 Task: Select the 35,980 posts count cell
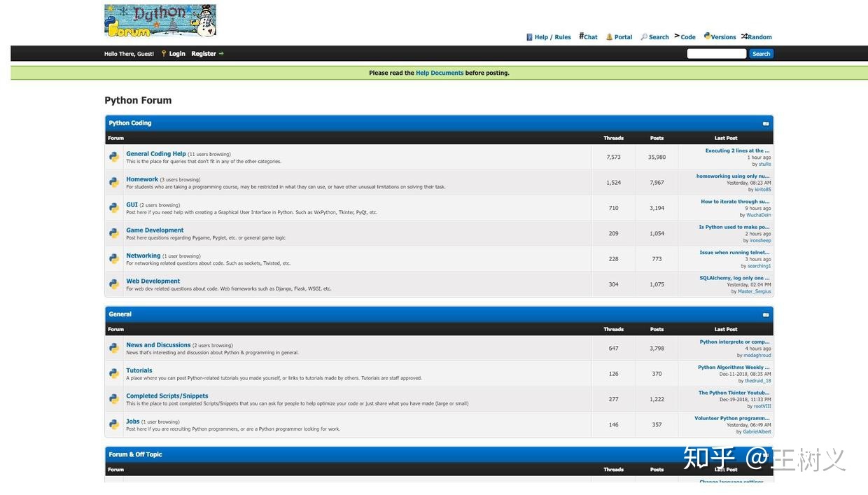coord(657,158)
